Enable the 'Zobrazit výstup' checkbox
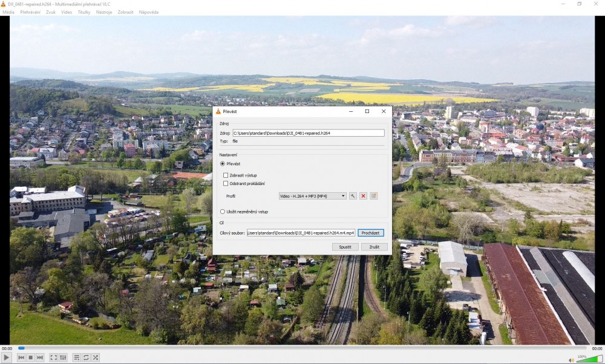 click(x=226, y=175)
